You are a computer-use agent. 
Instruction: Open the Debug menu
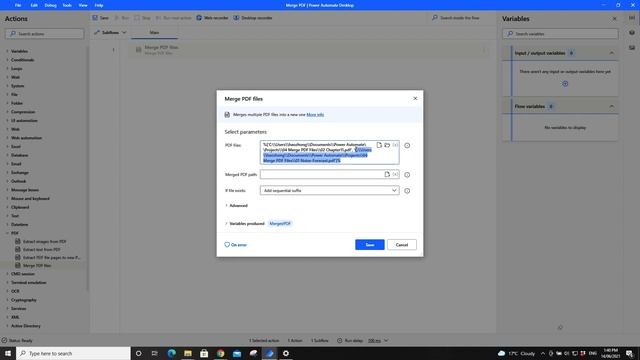pyautogui.click(x=51, y=5)
